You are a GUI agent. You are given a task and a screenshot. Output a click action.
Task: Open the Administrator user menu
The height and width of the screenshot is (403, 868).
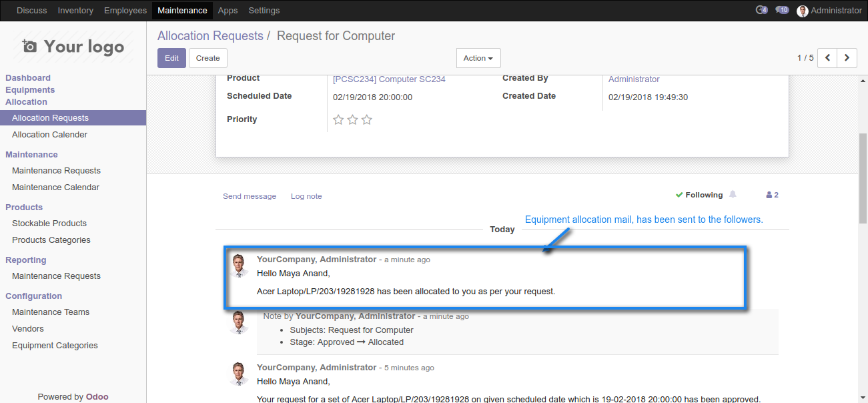click(829, 10)
